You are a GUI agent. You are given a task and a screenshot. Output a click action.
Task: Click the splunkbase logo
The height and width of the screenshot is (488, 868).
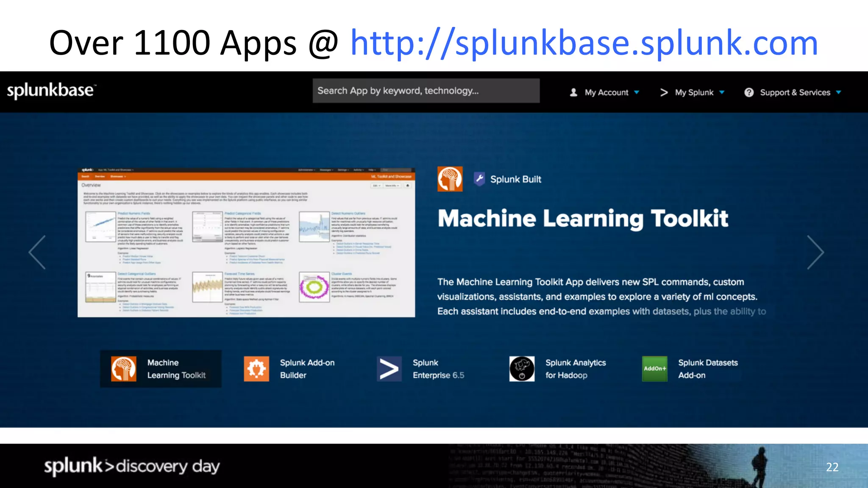52,91
